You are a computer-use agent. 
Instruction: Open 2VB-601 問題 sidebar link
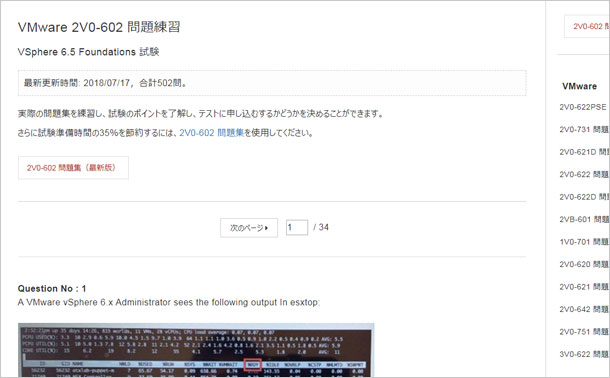click(584, 219)
